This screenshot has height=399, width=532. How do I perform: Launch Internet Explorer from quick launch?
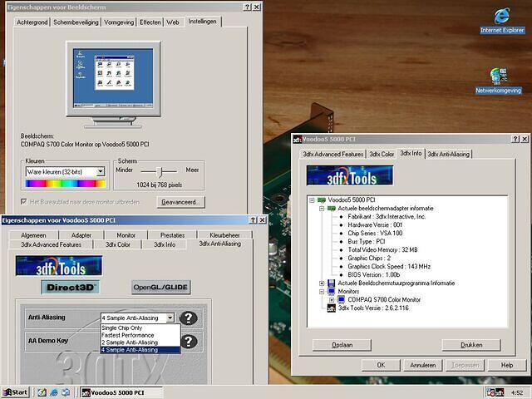click(54, 392)
